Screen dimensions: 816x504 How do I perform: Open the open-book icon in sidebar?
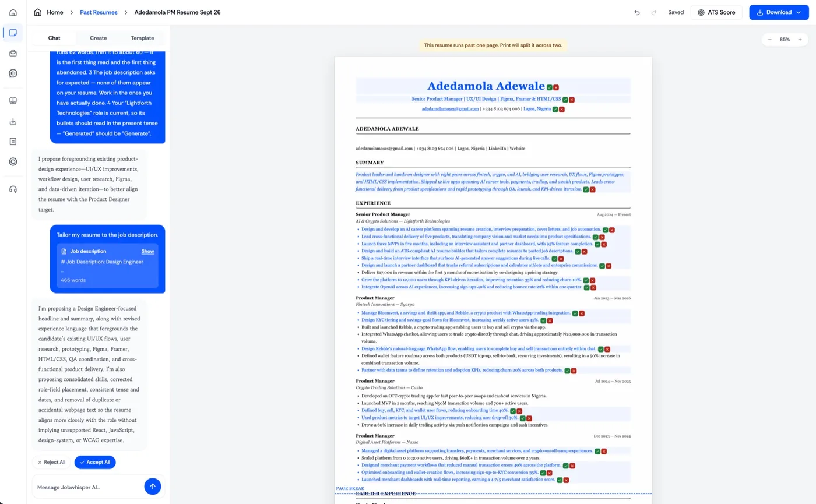pyautogui.click(x=13, y=101)
